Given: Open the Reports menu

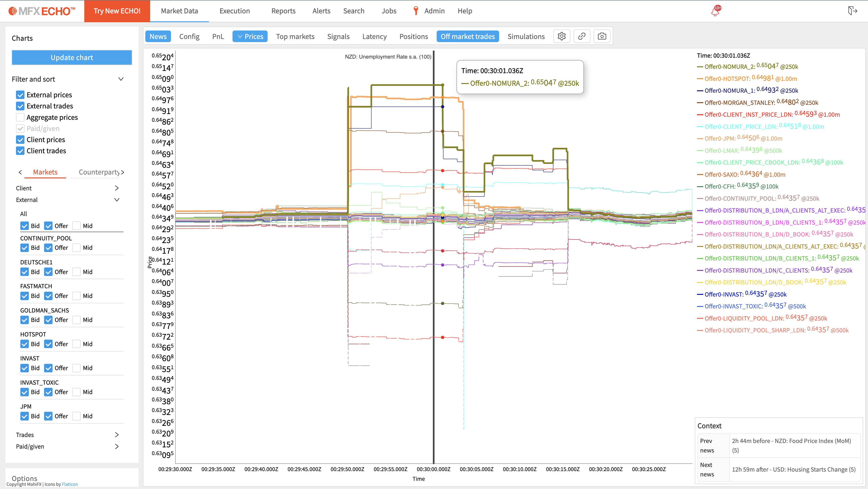Looking at the screenshot, I should pos(283,11).
